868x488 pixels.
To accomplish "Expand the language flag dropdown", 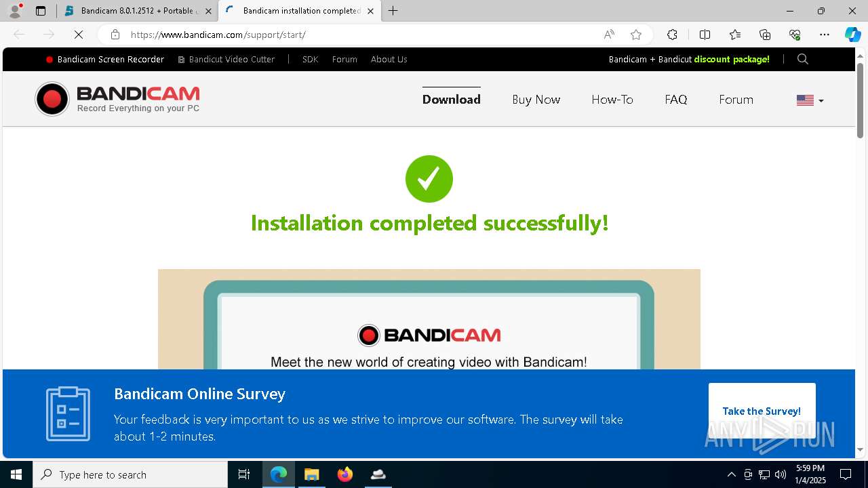I will pyautogui.click(x=810, y=100).
